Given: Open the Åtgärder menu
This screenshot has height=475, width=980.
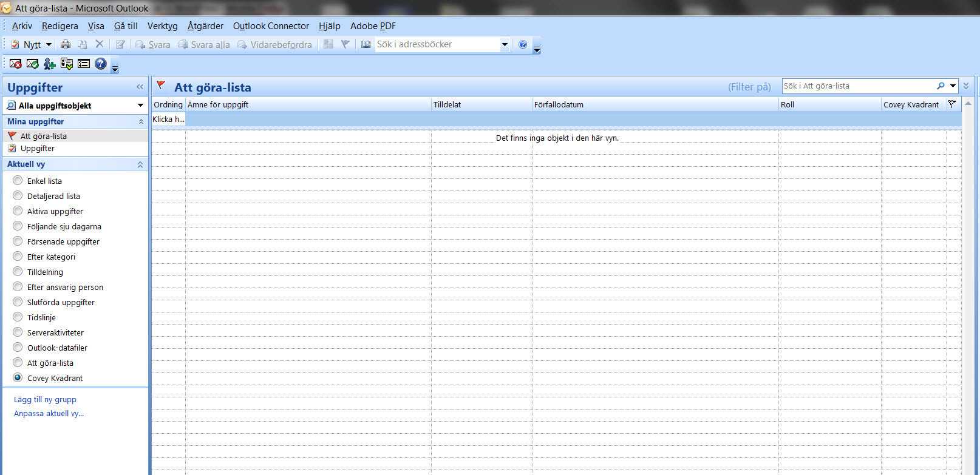Looking at the screenshot, I should coord(205,26).
